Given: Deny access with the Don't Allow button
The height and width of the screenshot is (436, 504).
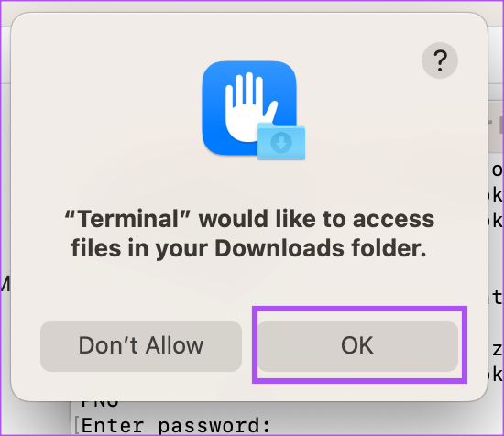Looking at the screenshot, I should point(141,346).
